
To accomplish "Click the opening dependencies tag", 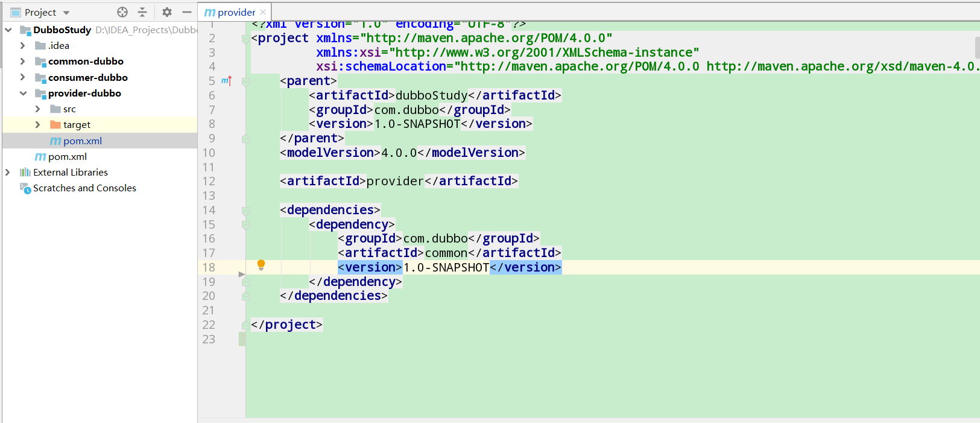I will tap(330, 210).
